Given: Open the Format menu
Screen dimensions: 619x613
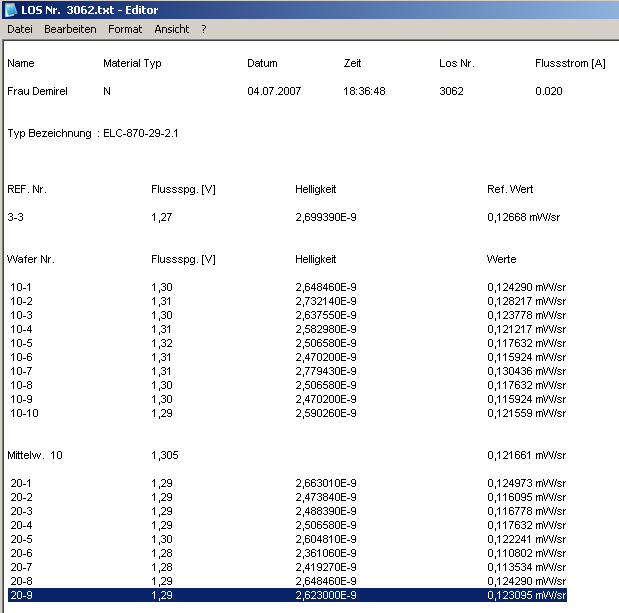Looking at the screenshot, I should (x=125, y=29).
